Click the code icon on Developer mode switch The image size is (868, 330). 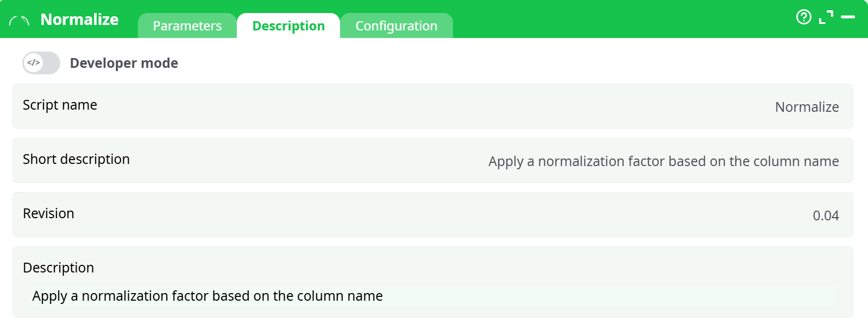[33, 63]
